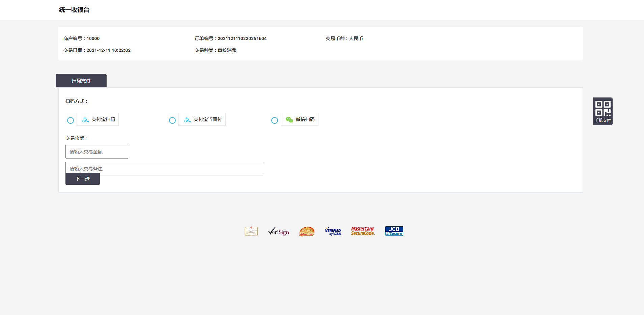Click the 下一步 button
Image resolution: width=644 pixels, height=315 pixels.
[x=82, y=179]
